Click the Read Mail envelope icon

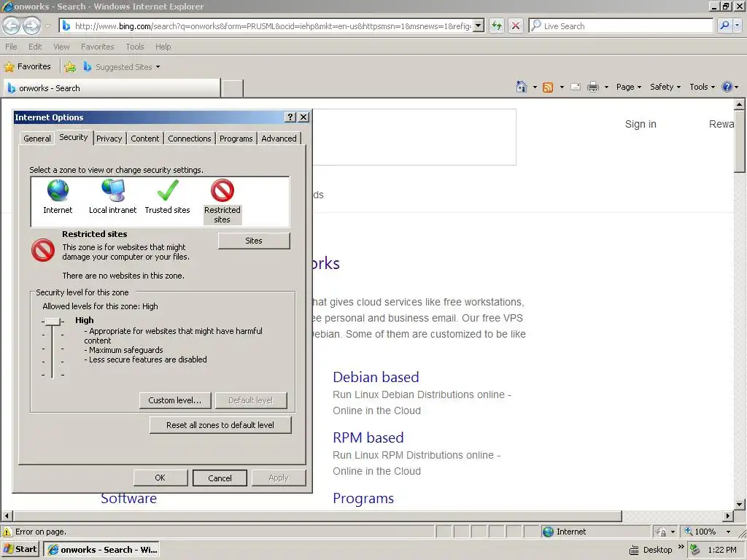[x=576, y=87]
